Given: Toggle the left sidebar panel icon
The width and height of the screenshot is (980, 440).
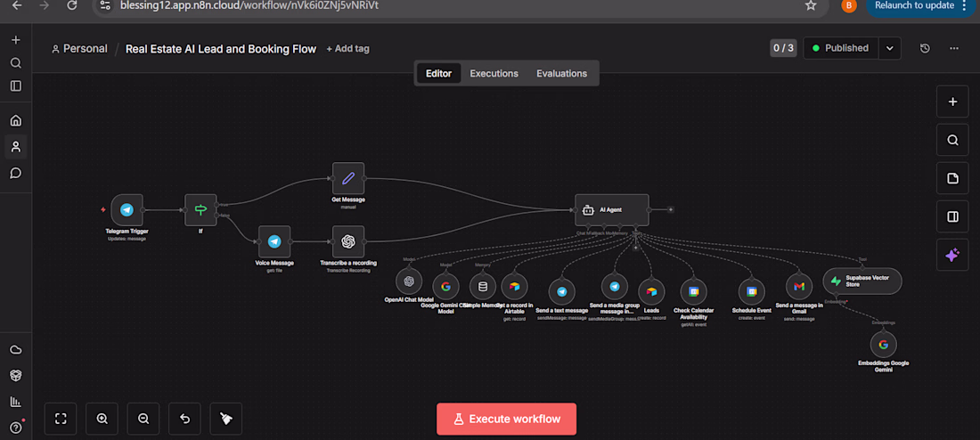Looking at the screenshot, I should tap(16, 86).
